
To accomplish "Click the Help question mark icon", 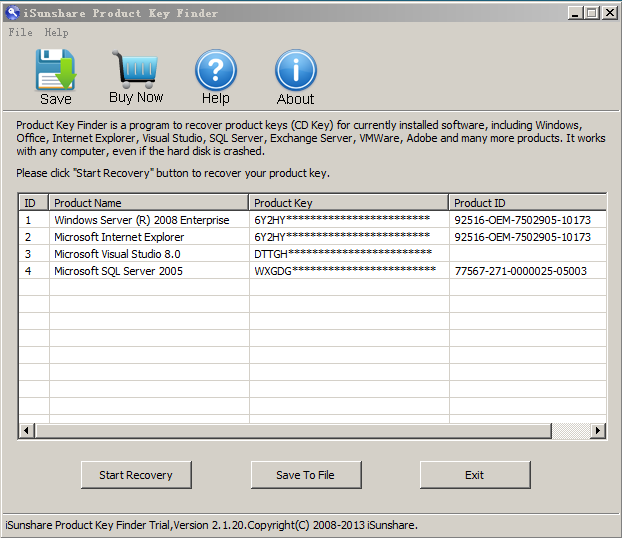I will (216, 70).
